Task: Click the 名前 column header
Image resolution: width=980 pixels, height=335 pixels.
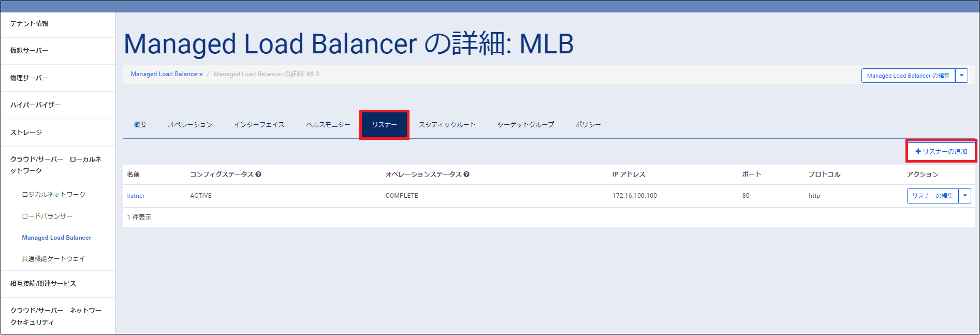Action: pyautogui.click(x=134, y=174)
